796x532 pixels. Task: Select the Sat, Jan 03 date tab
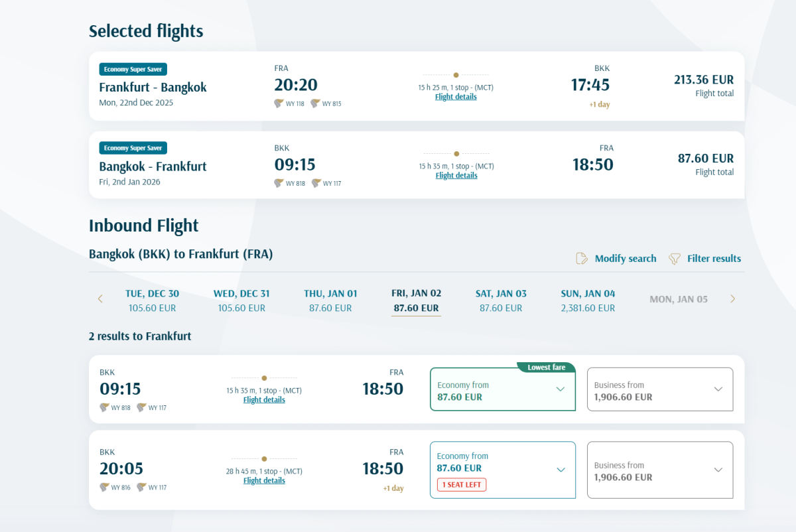point(501,300)
